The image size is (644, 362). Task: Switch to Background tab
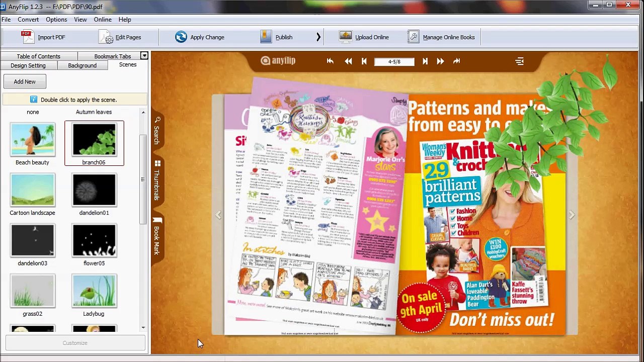[82, 65]
